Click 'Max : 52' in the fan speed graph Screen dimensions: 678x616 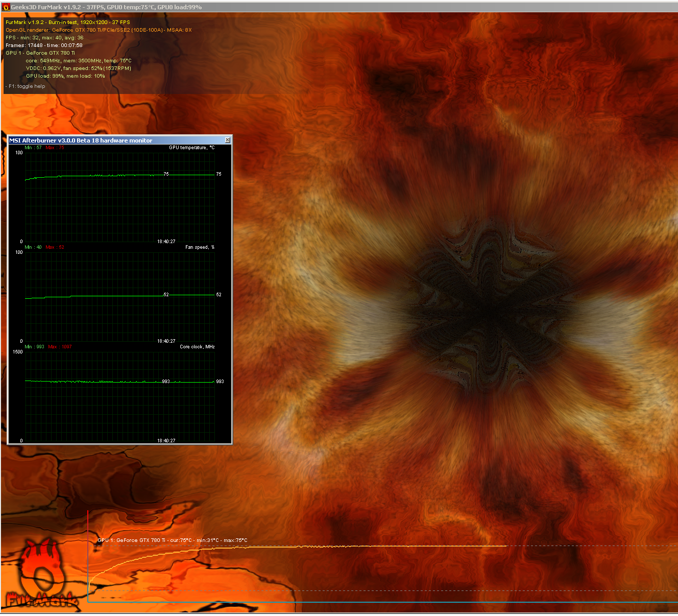(x=55, y=247)
